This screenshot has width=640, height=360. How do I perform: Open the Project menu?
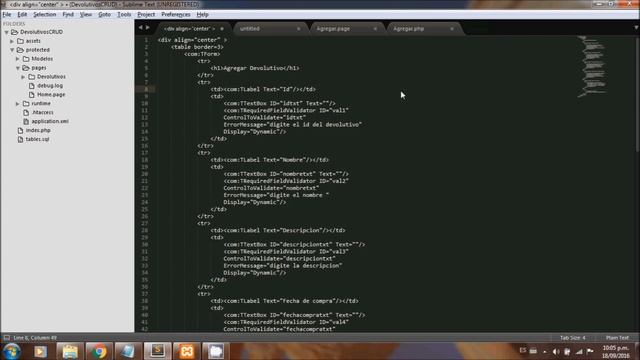[x=146, y=14]
